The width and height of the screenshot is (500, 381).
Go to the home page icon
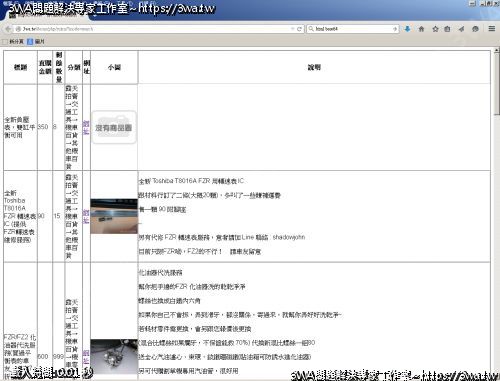point(421,29)
